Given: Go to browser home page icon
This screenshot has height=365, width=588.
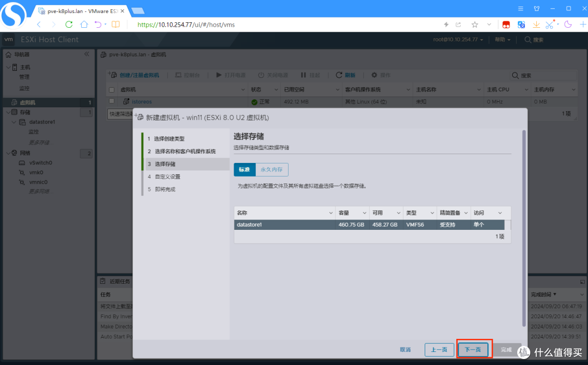Looking at the screenshot, I should (84, 25).
